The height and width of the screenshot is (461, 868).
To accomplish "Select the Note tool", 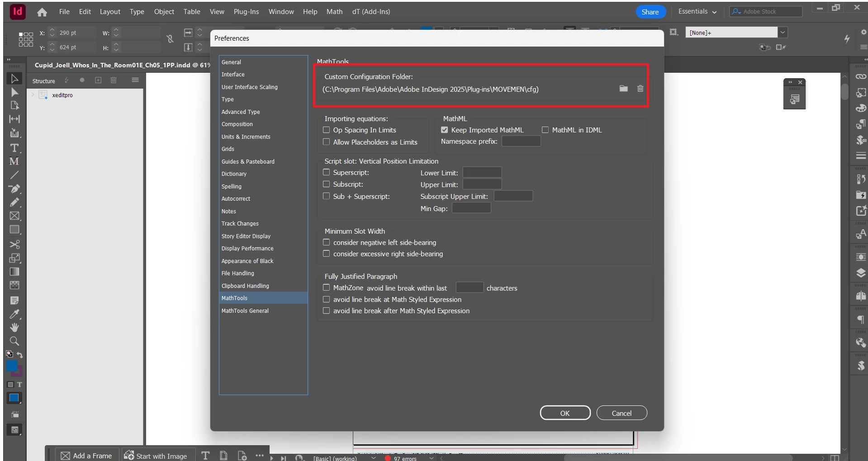I will 14,301.
